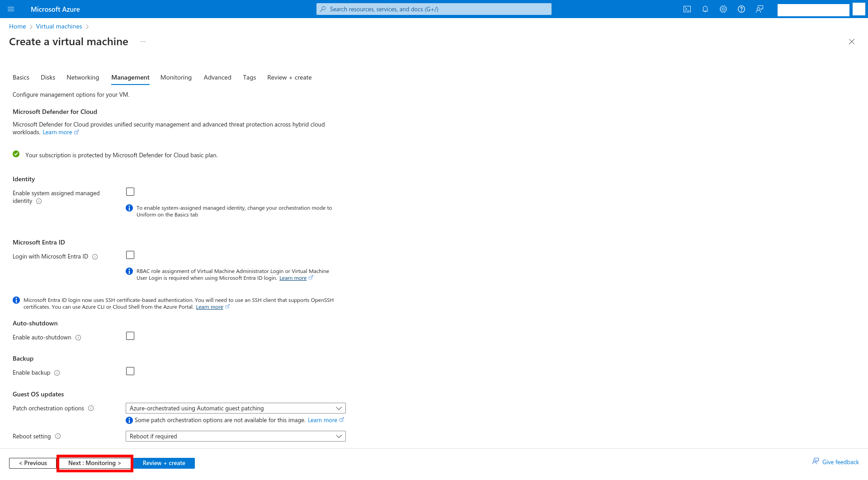The height and width of the screenshot is (480, 868).
Task: Open the ellipsis menu beside the title
Action: (x=143, y=42)
